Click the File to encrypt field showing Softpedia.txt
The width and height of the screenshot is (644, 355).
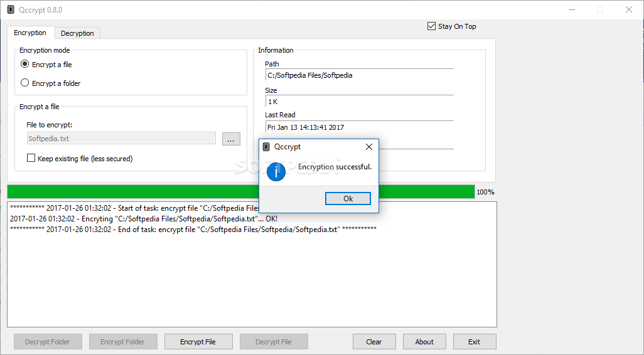(121, 139)
